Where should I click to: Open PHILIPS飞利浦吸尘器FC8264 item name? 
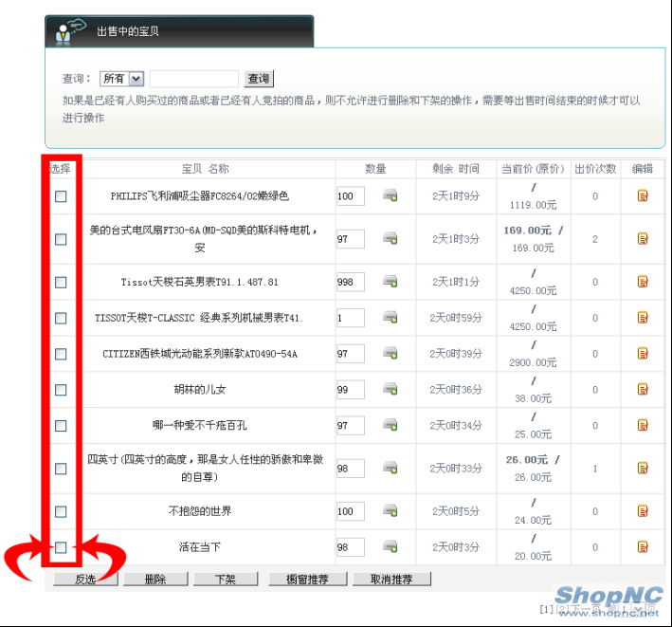pyautogui.click(x=200, y=196)
